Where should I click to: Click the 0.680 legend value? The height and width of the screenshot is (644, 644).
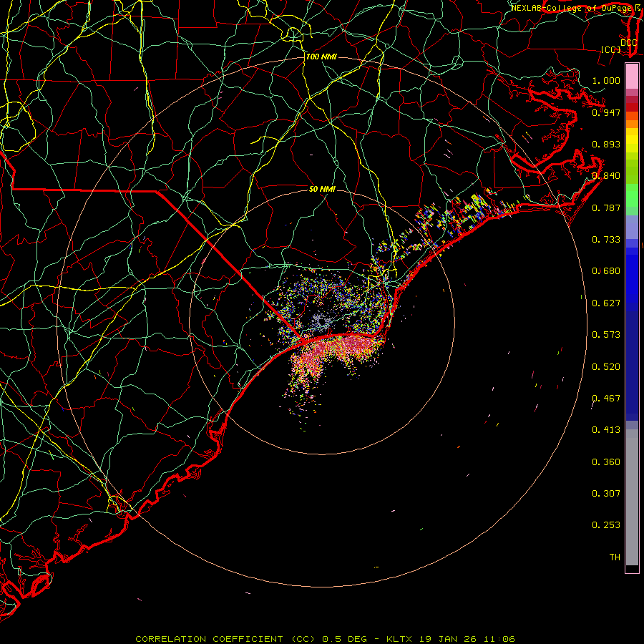(x=606, y=271)
